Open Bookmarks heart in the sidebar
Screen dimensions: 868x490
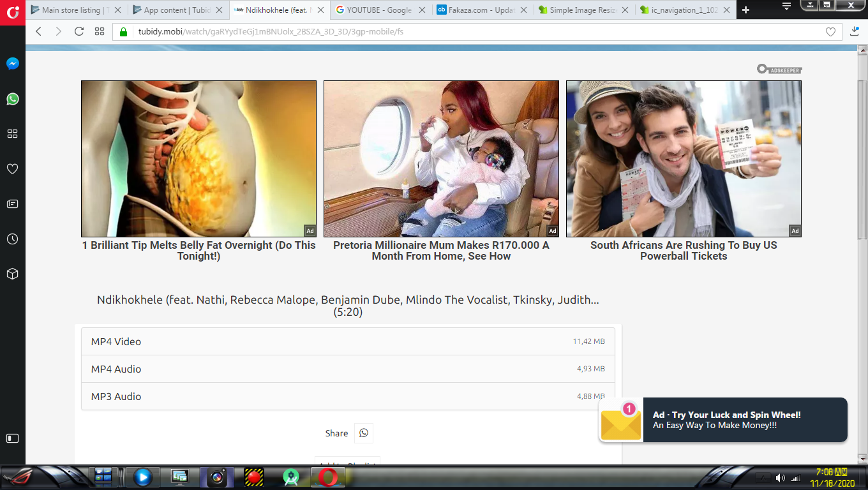(x=12, y=169)
